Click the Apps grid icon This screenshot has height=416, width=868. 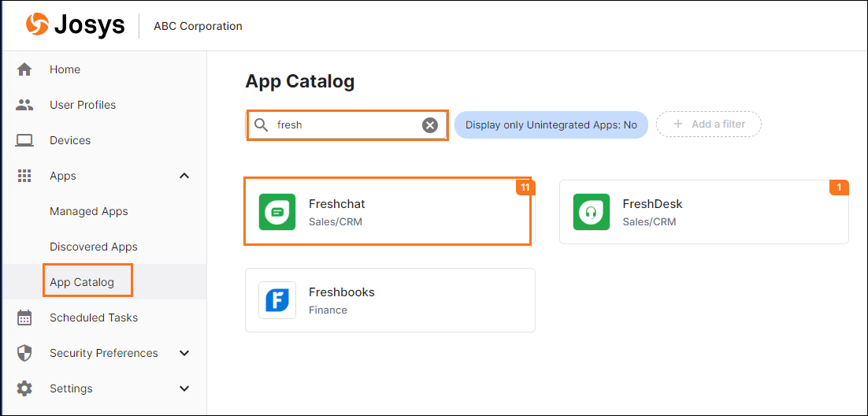tap(24, 176)
